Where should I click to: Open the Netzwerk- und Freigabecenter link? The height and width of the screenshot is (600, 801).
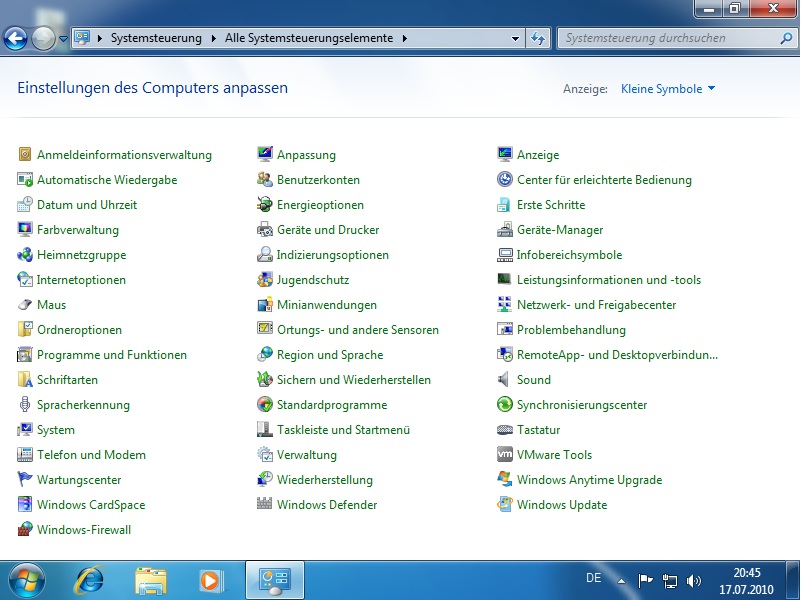596,305
